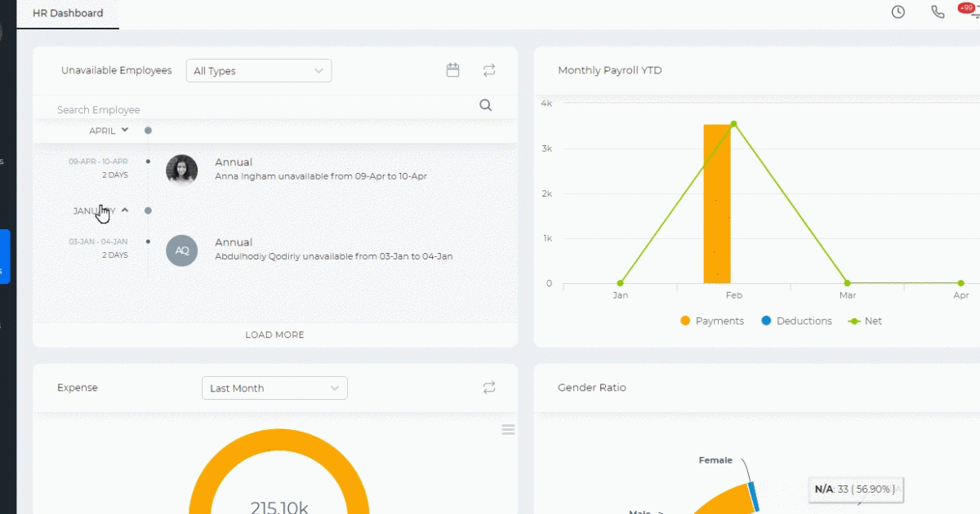Expand the APRIL month group
980x514 pixels.
pos(109,131)
